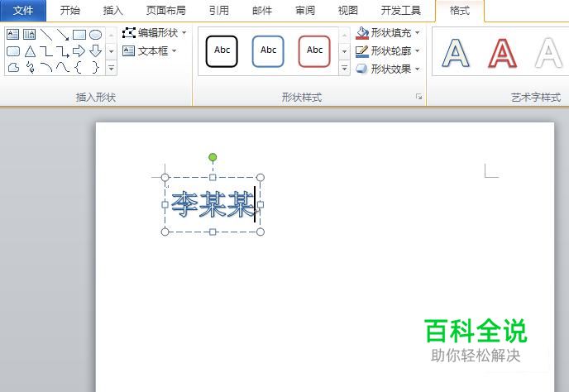Select the triangle shape
Viewport: 569px width, 392px height.
[30, 51]
